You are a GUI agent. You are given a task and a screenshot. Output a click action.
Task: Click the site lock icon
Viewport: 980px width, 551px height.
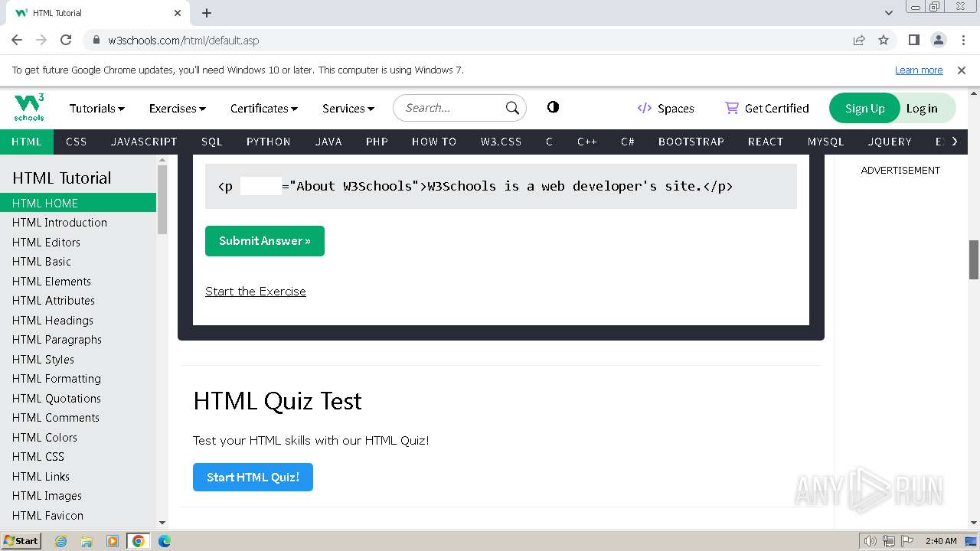click(x=96, y=40)
